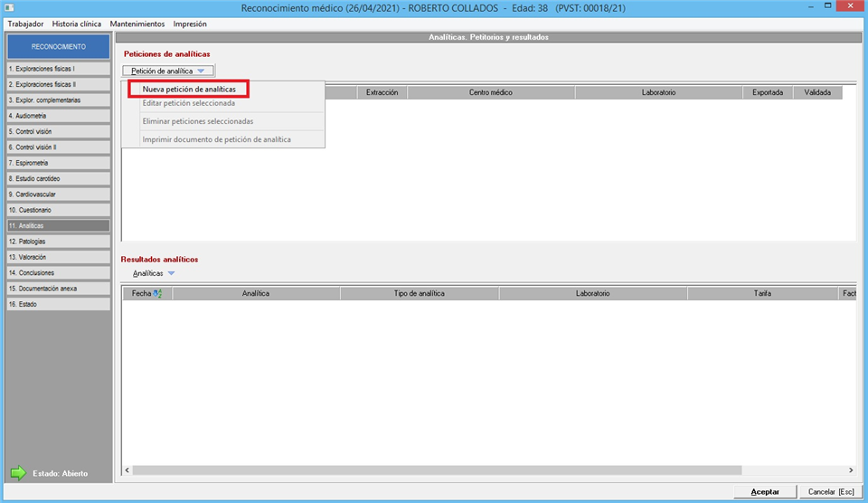Click the RECONOCIMIENTO header button
The height and width of the screenshot is (503, 868).
[x=58, y=46]
